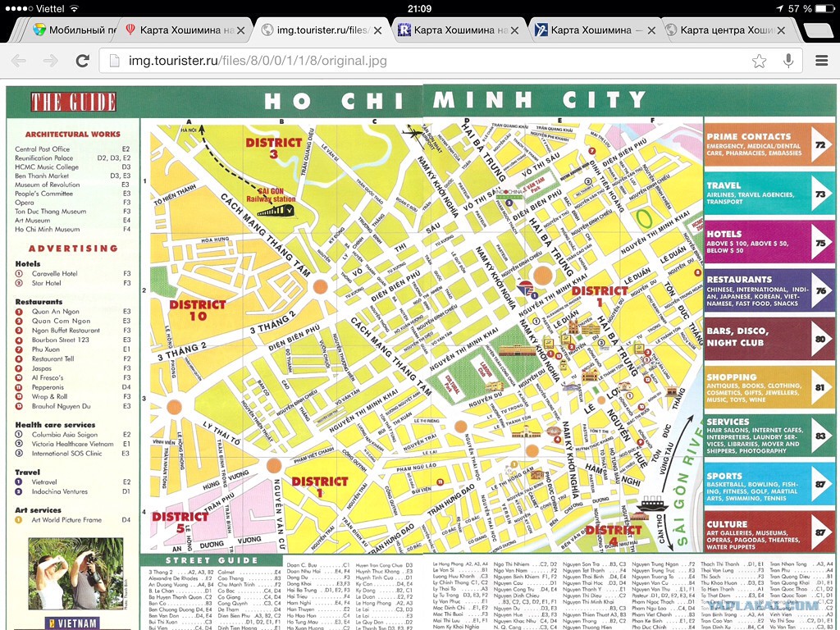Click the tourists photo thumbnail
The image size is (840, 630).
pyautogui.click(x=75, y=573)
